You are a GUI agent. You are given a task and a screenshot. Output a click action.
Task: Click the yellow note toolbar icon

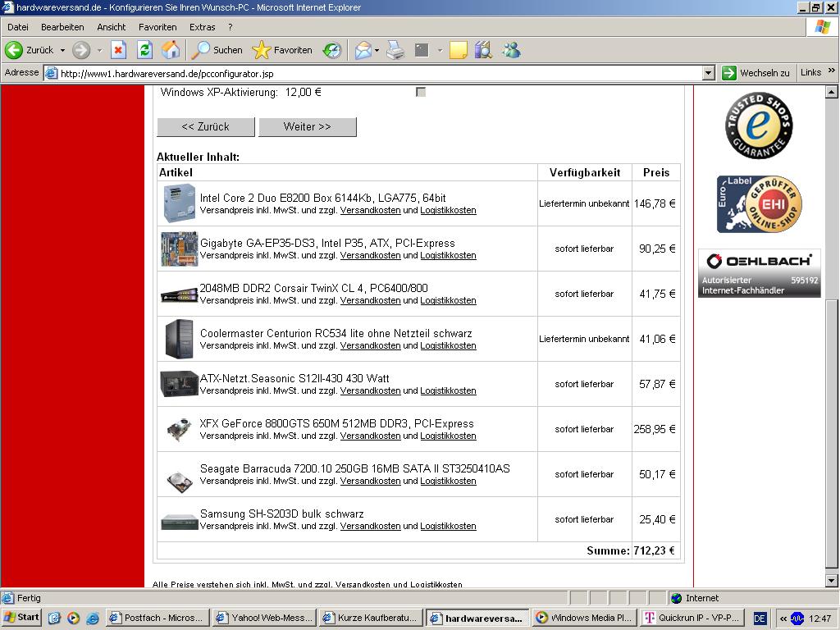click(459, 50)
